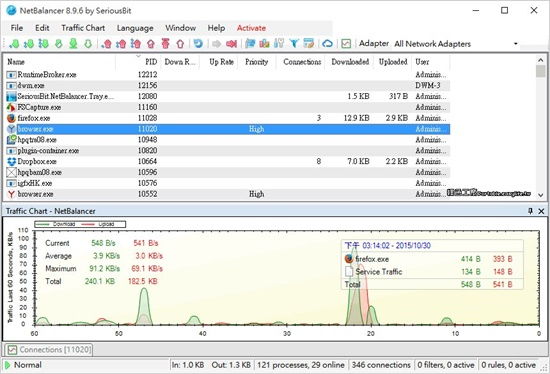Click the '0 rules, 0 active' status entry
550x374 pixels.
(508, 365)
